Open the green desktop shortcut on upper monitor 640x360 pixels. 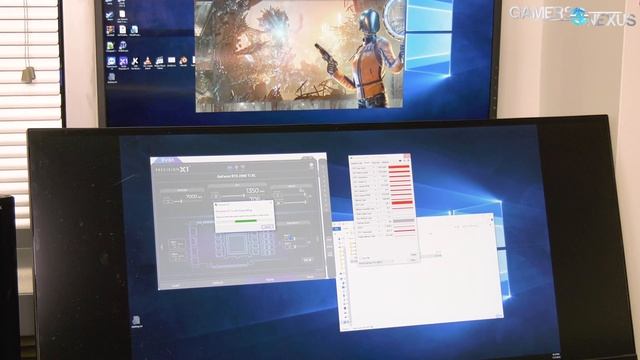coord(110,46)
